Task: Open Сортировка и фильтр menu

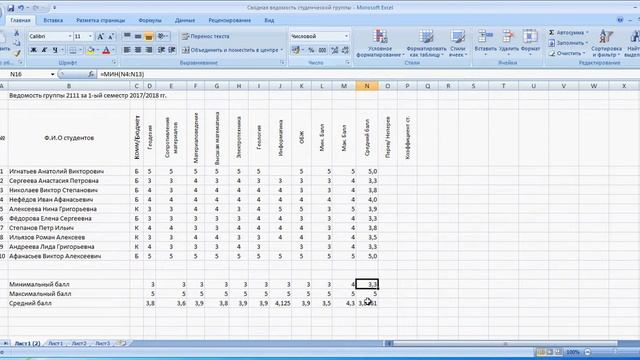Action: click(606, 43)
